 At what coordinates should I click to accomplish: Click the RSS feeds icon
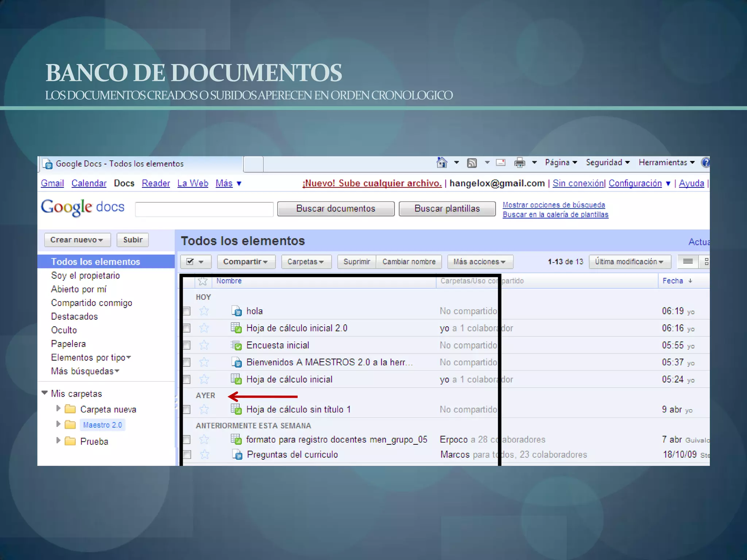pyautogui.click(x=472, y=163)
